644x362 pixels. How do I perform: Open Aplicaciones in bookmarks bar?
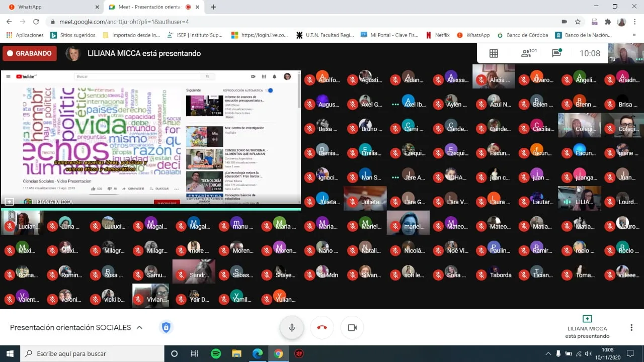click(x=25, y=35)
